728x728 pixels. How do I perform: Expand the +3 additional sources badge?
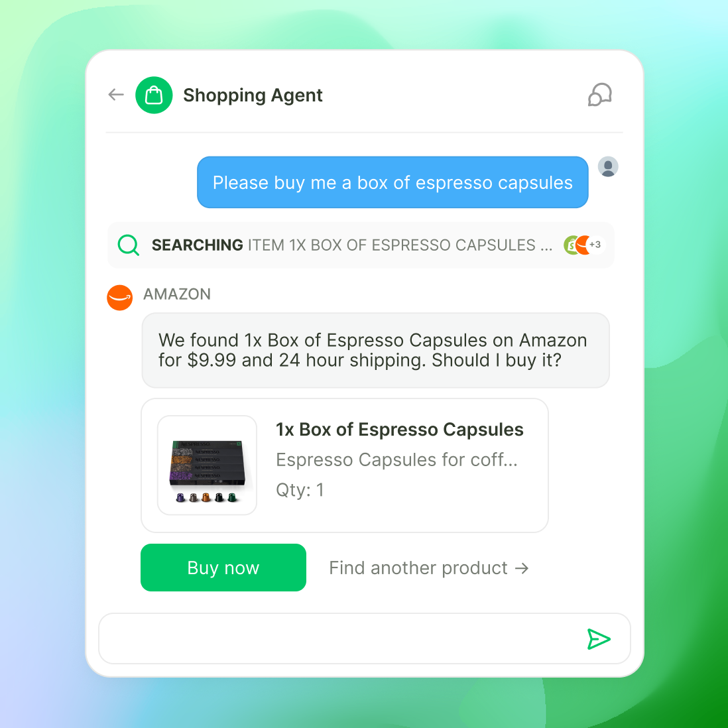click(595, 244)
